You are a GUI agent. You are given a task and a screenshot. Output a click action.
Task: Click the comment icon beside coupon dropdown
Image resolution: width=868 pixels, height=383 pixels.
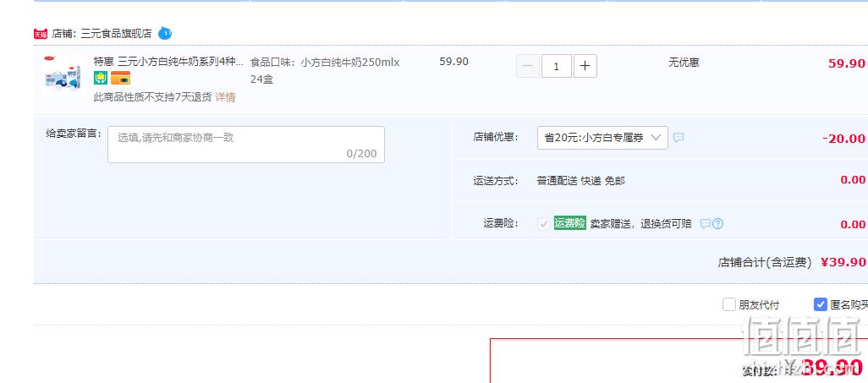[678, 137]
